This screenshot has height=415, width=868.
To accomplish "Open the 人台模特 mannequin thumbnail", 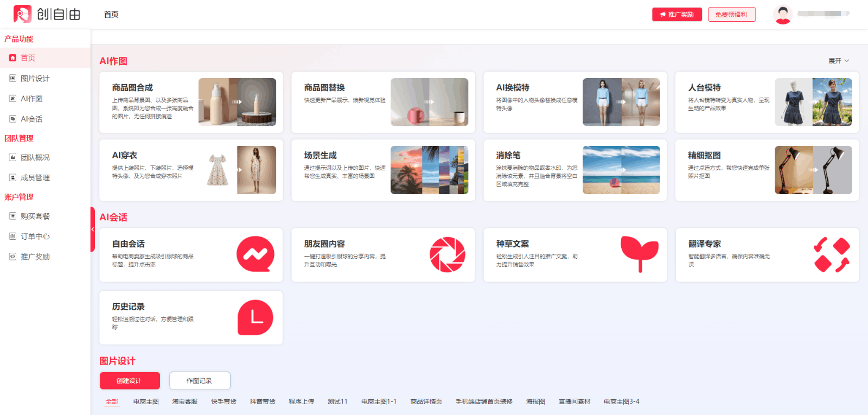I will 813,102.
